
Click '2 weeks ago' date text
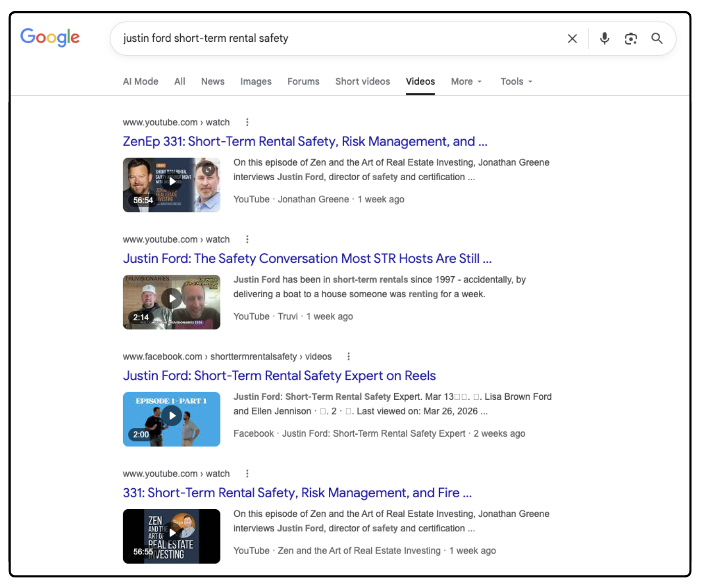[x=500, y=434]
